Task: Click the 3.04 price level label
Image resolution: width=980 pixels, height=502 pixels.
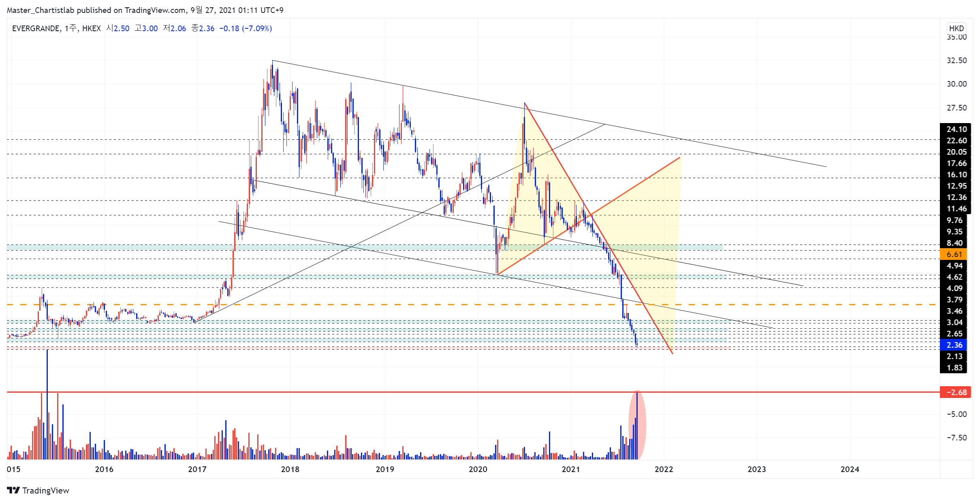Action: (x=953, y=322)
